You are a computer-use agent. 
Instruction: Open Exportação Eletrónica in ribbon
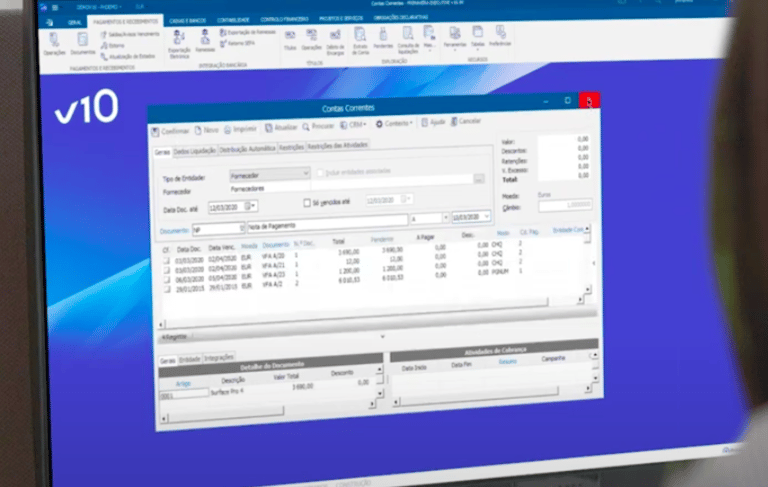(x=179, y=44)
